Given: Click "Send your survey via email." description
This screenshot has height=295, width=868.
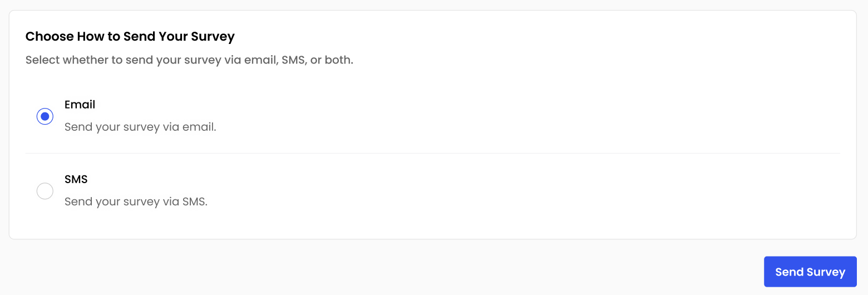Looking at the screenshot, I should click(140, 127).
